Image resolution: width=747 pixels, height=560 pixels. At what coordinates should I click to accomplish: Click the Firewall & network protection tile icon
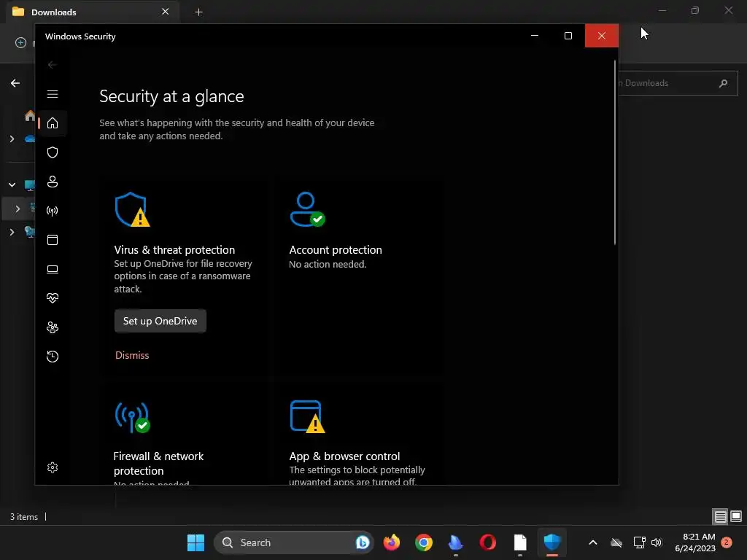click(132, 417)
